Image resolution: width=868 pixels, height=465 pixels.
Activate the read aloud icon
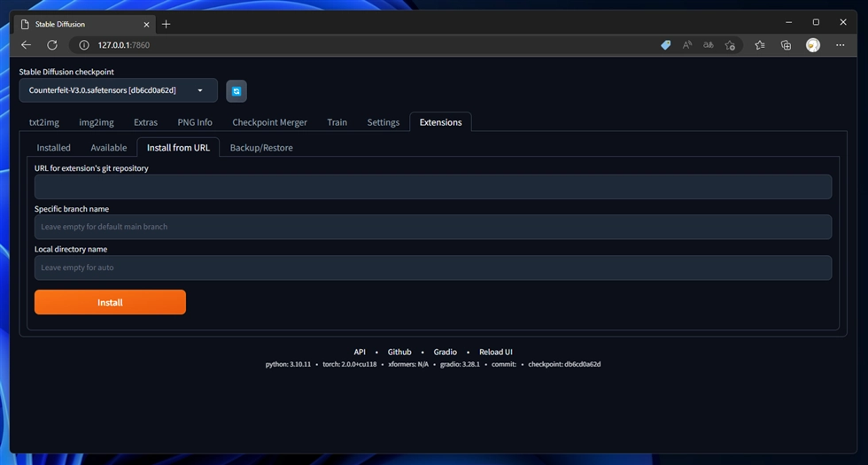tap(687, 45)
